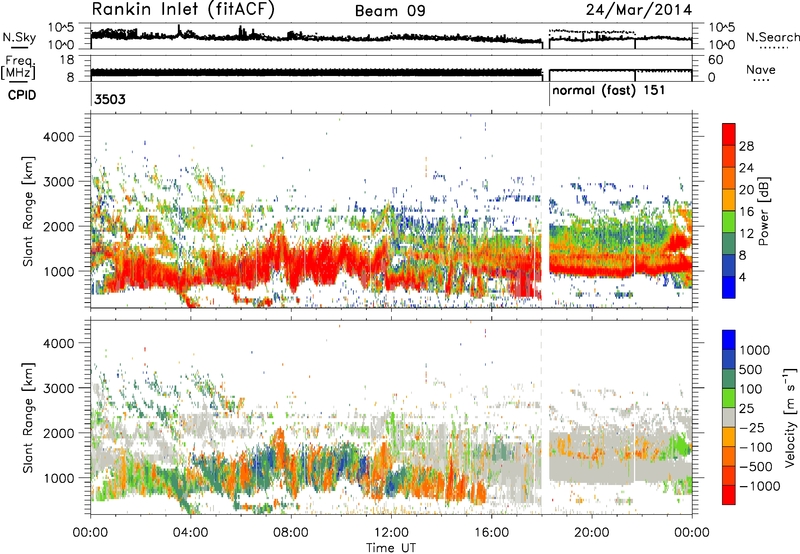Click the '18' frequency axis tick
Viewport: 800px width, 554px height.
[66, 60]
